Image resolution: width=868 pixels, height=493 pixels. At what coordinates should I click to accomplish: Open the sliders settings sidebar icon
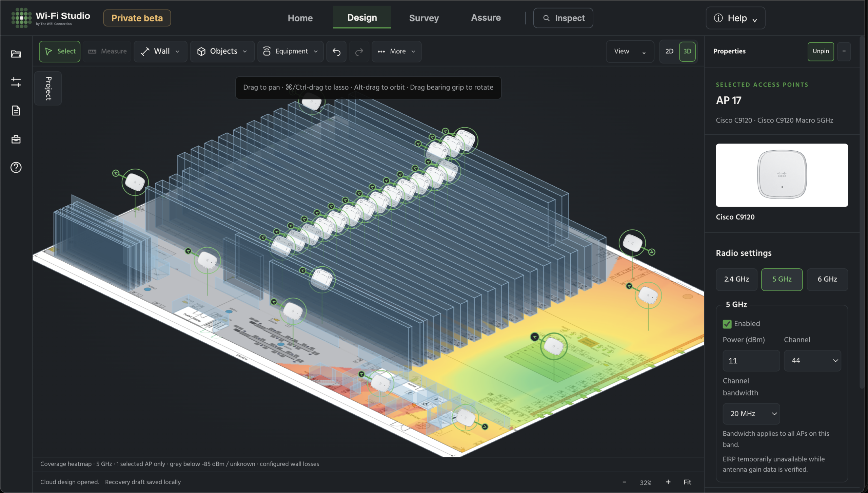(16, 82)
